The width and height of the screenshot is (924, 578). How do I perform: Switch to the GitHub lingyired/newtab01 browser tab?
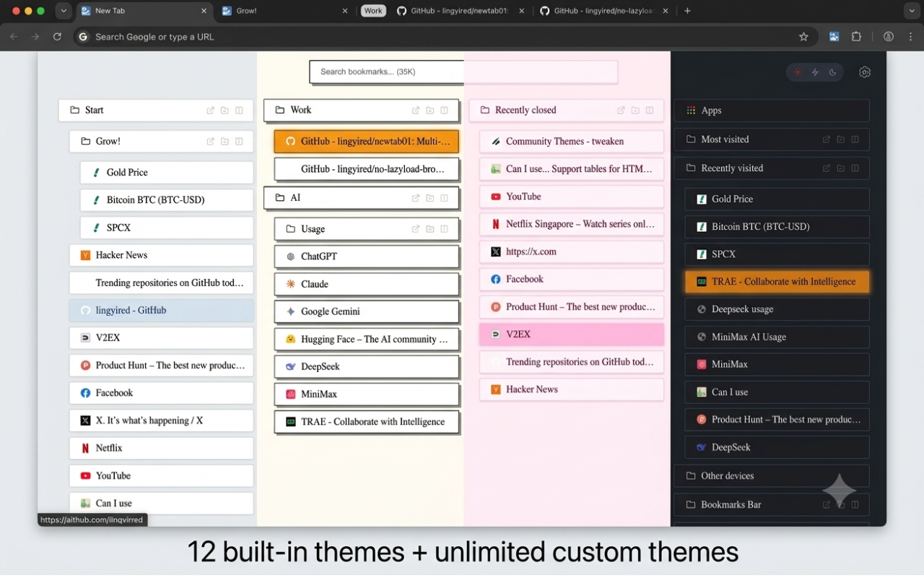pos(459,11)
